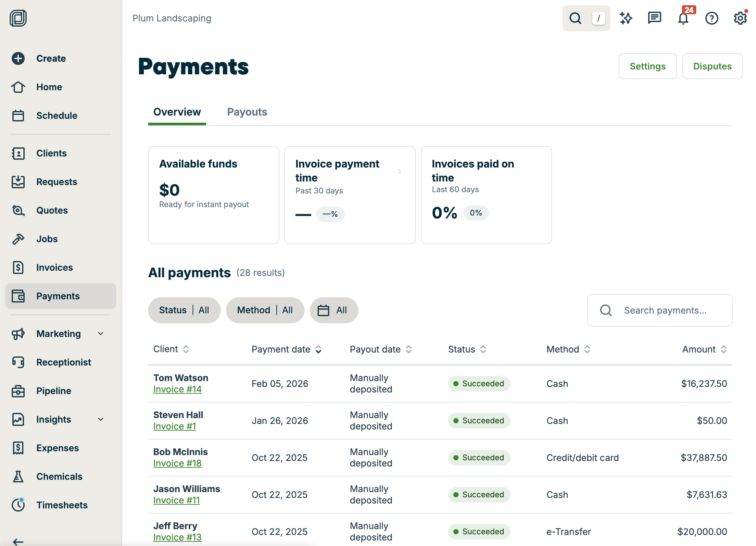Open the settings gear icon
756x546 pixels.
[740, 18]
